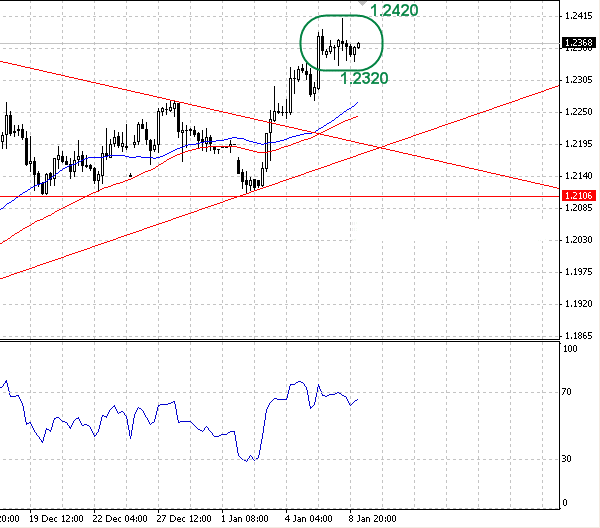This screenshot has width=600, height=528.
Task: Select the 1.2305 price axis label
Action: (x=579, y=80)
